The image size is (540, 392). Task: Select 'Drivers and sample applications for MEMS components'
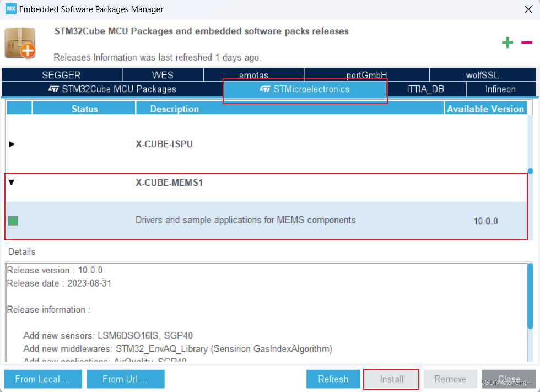246,220
